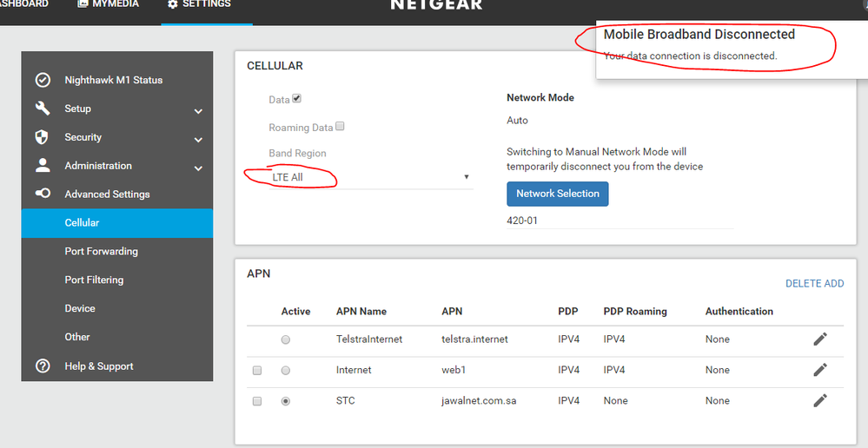Click the 420-01 network field
Image resolution: width=868 pixels, height=448 pixels.
619,221
